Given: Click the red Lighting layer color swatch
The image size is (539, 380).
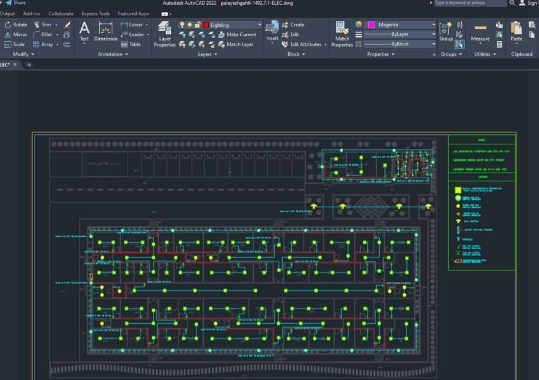Looking at the screenshot, I should [x=206, y=25].
